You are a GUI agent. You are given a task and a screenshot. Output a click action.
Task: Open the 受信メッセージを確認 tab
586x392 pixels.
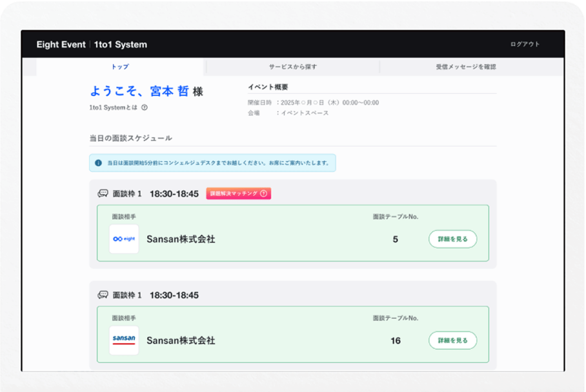click(x=465, y=66)
